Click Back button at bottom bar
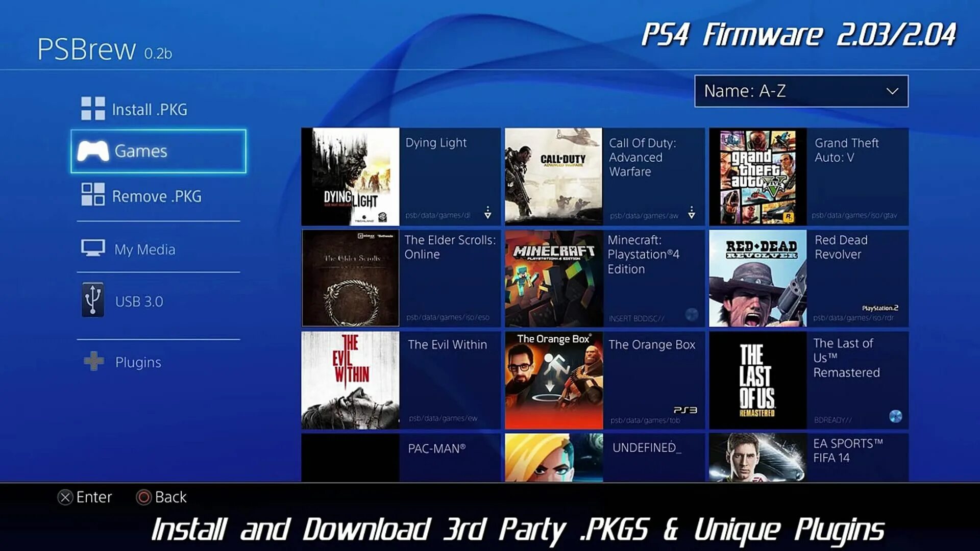The height and width of the screenshot is (551, 980). [161, 497]
